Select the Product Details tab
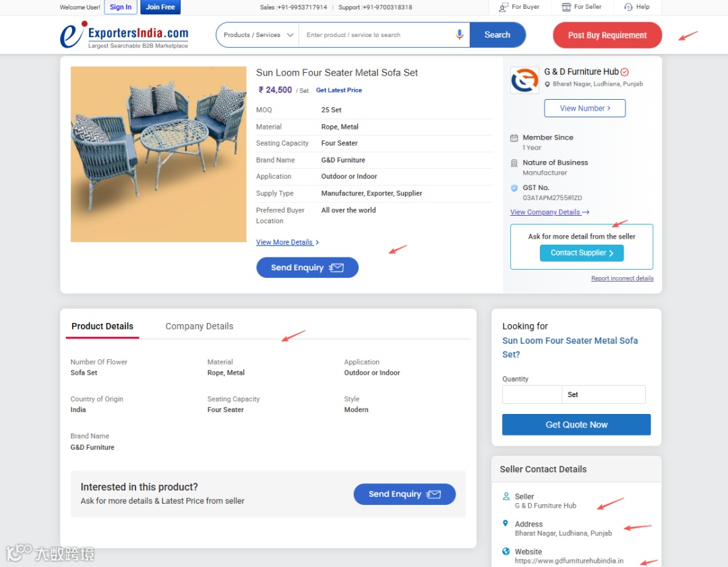The height and width of the screenshot is (567, 728). (x=102, y=326)
